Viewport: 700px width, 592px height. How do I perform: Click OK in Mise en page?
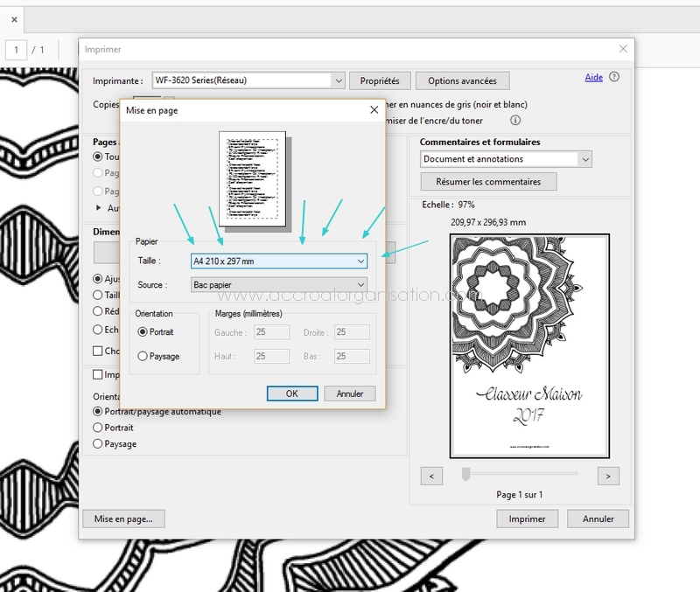click(292, 394)
